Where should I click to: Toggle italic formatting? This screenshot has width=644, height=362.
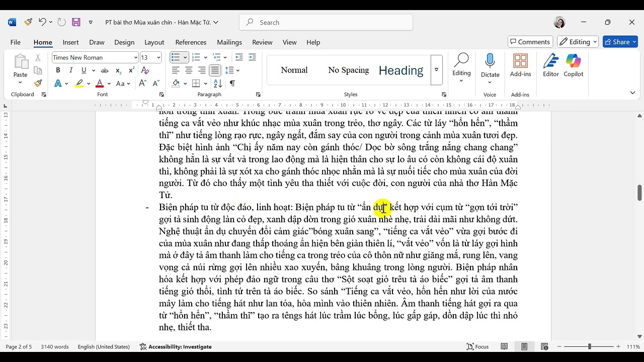tap(71, 70)
